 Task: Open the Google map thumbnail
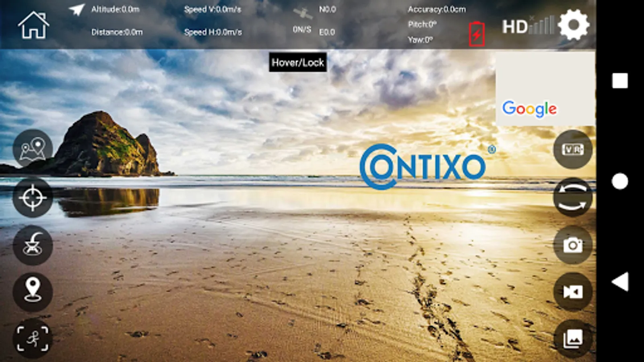[545, 88]
